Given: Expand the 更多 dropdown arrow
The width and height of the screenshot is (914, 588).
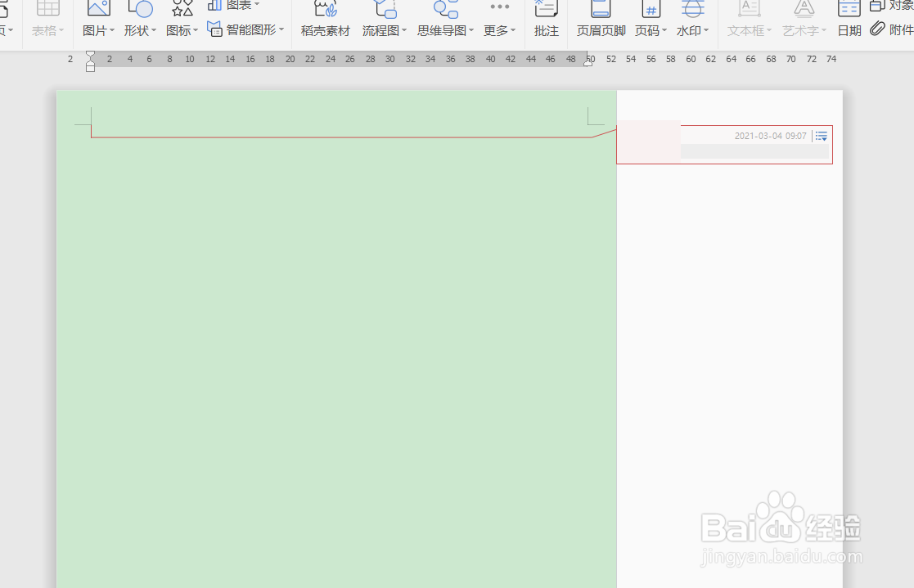Looking at the screenshot, I should (x=513, y=30).
